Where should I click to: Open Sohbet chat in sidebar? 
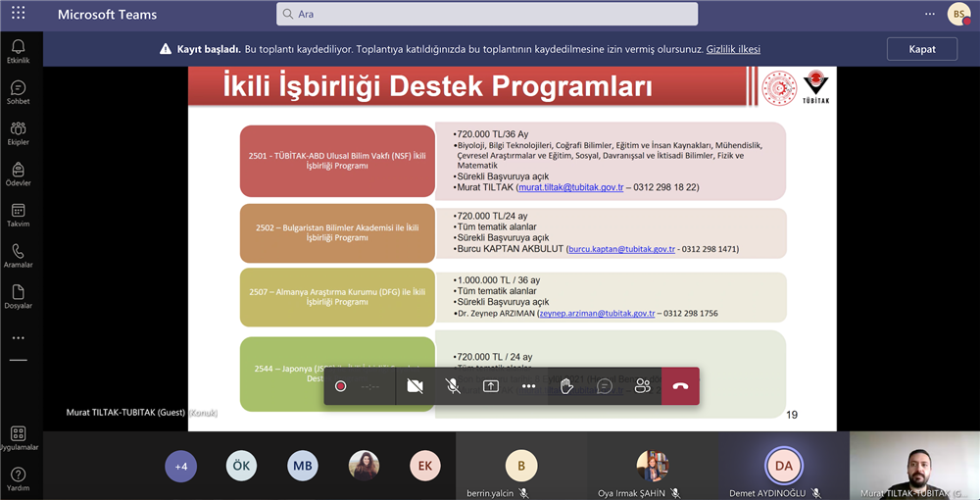(x=18, y=92)
